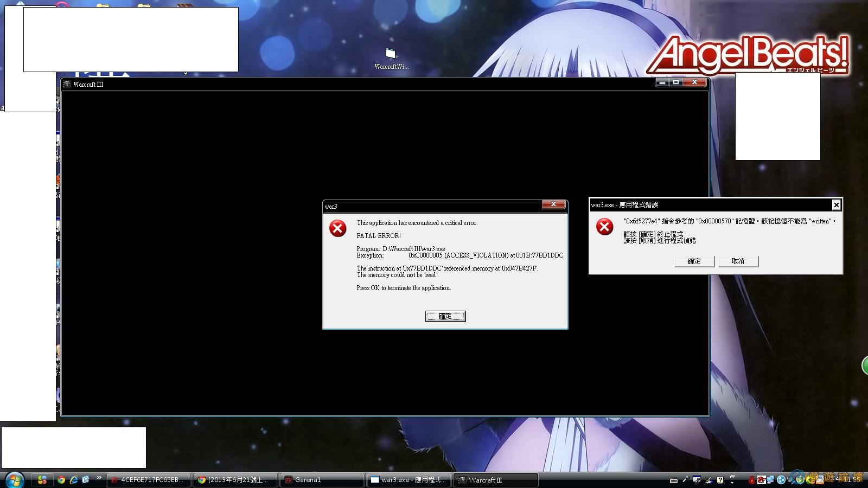Image resolution: width=868 pixels, height=488 pixels.
Task: Open Internet Explorer from quick launch
Action: coord(74,480)
